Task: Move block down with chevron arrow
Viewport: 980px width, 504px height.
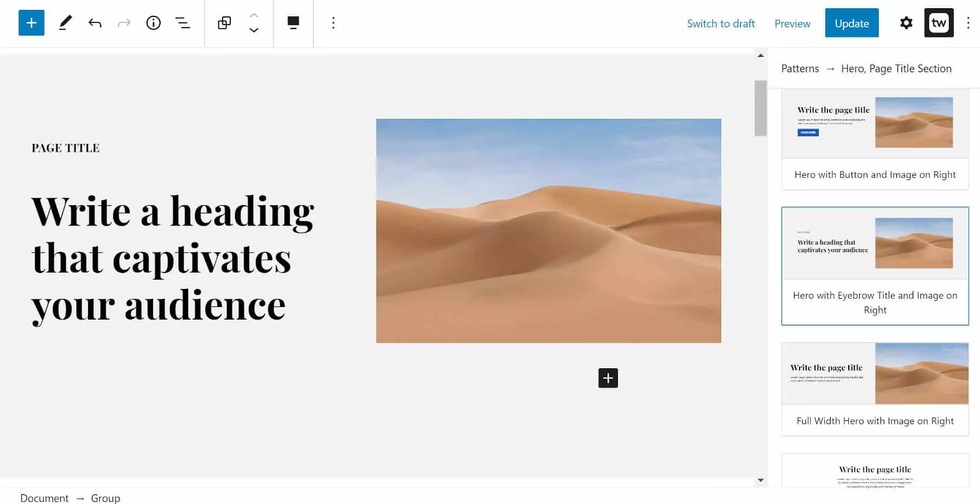Action: [x=254, y=31]
